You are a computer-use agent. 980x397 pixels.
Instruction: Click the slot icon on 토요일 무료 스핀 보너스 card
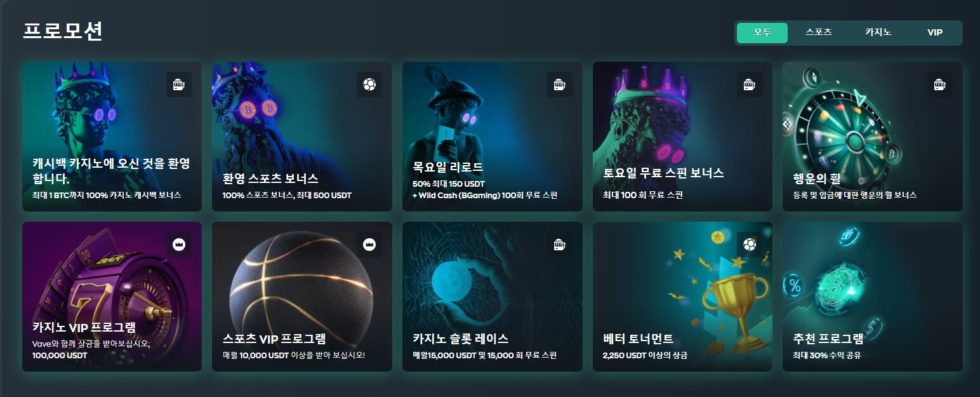click(x=750, y=84)
